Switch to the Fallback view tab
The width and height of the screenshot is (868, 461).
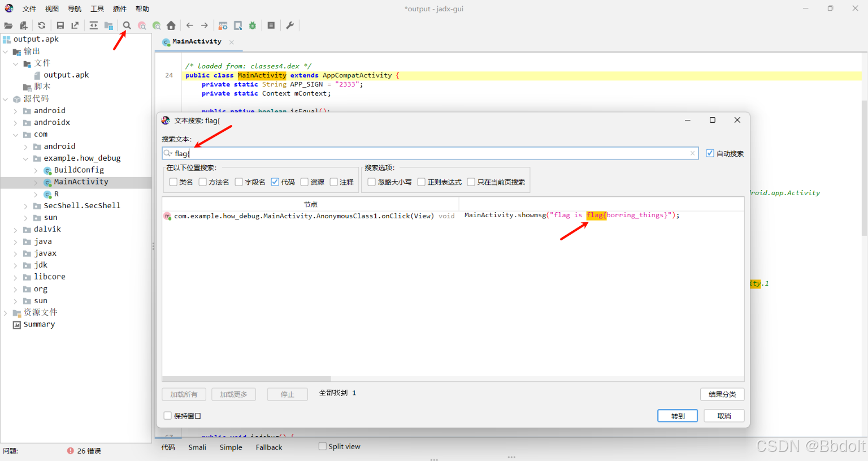point(269,447)
